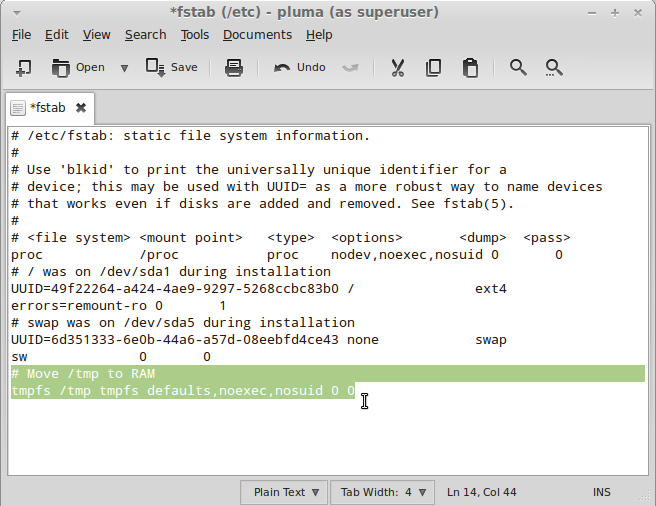The width and height of the screenshot is (656, 506).
Task: Grab the resize grip in status bar corner
Action: 646,496
